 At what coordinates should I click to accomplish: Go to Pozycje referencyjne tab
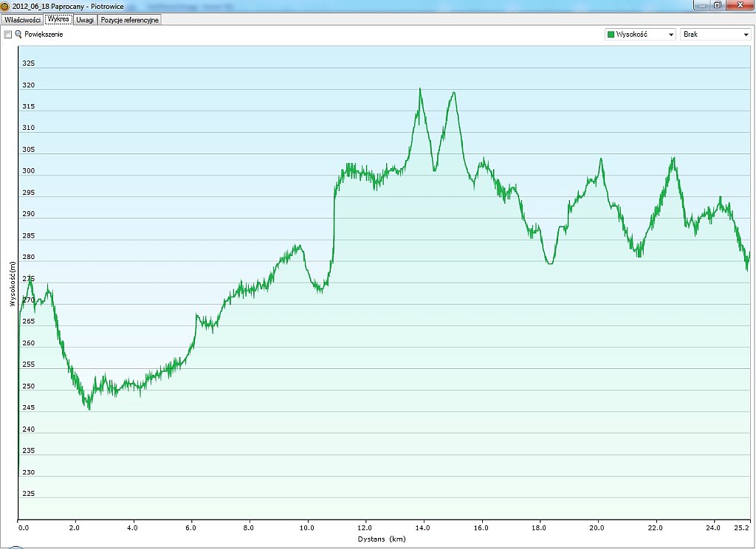pos(130,20)
